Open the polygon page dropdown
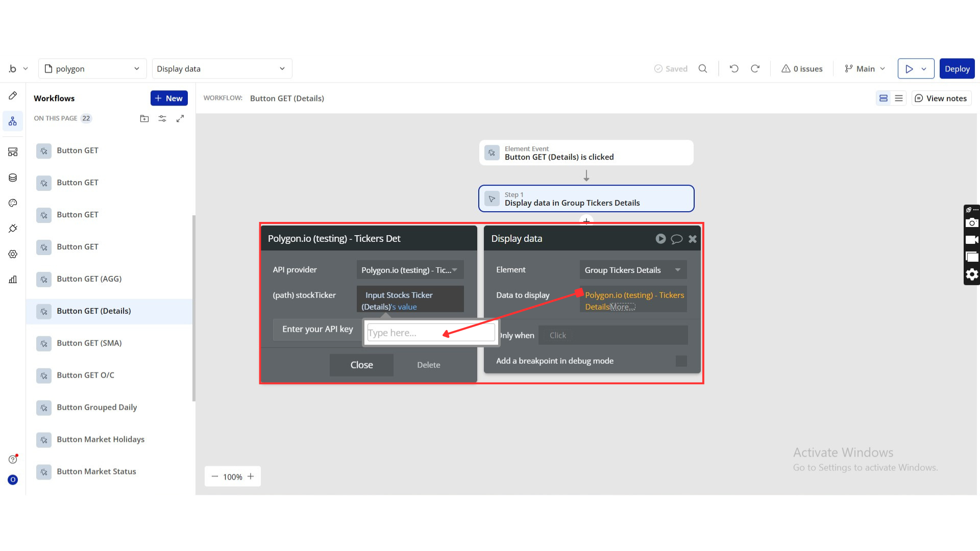The width and height of the screenshot is (980, 551). [x=92, y=69]
